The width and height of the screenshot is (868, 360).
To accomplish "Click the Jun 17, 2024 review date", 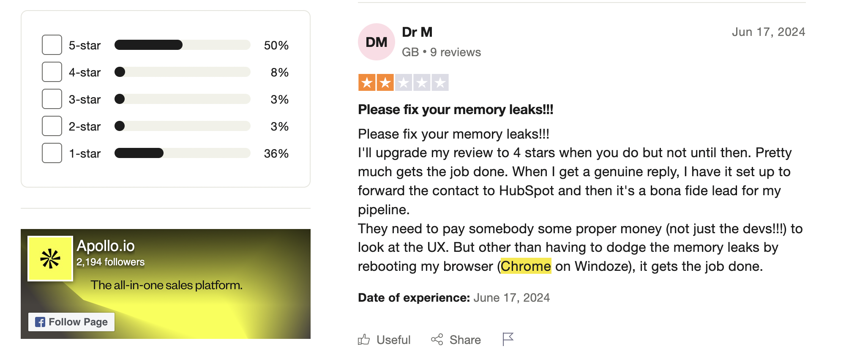I will coord(768,32).
